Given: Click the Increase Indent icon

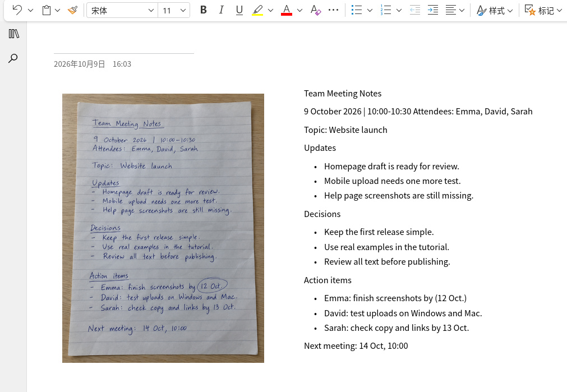Looking at the screenshot, I should (x=433, y=10).
